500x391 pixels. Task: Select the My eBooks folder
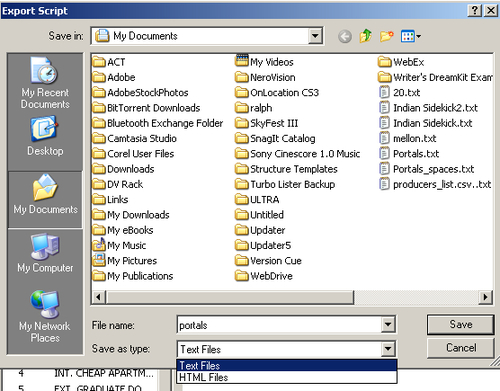click(x=123, y=230)
